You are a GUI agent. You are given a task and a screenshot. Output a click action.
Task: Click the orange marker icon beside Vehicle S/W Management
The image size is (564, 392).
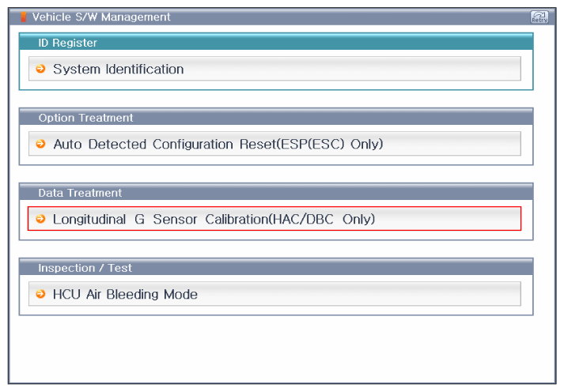point(24,17)
